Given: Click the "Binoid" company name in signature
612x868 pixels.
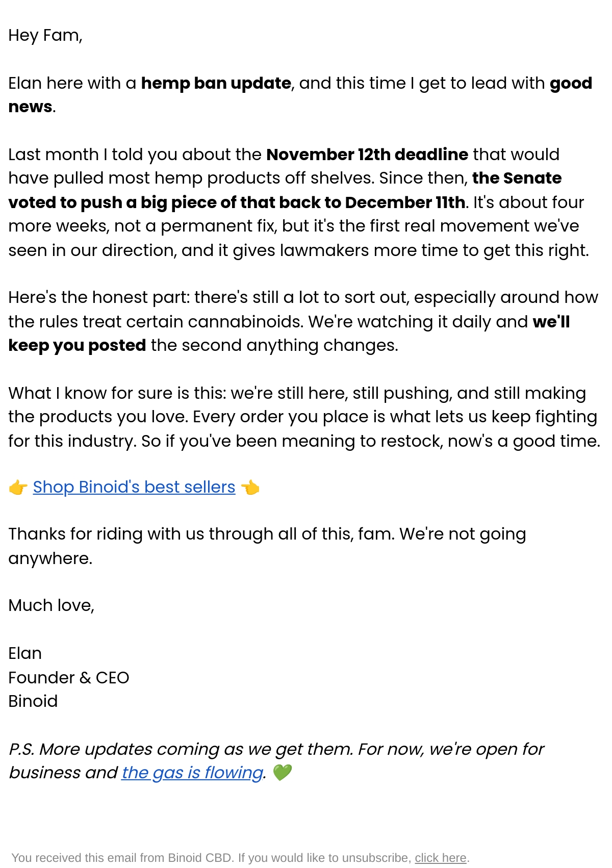Looking at the screenshot, I should (x=33, y=701).
